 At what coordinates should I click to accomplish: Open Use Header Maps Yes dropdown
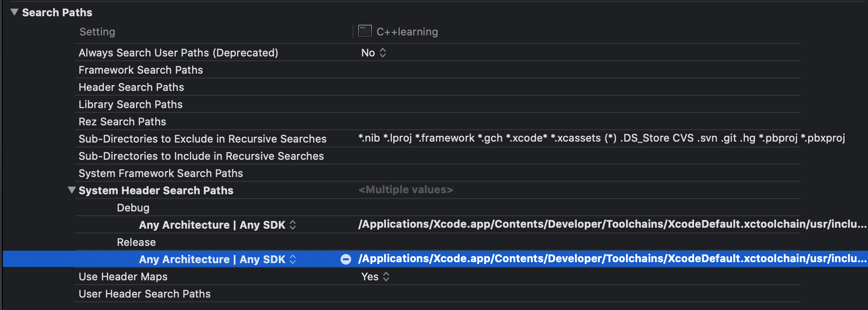click(x=376, y=277)
